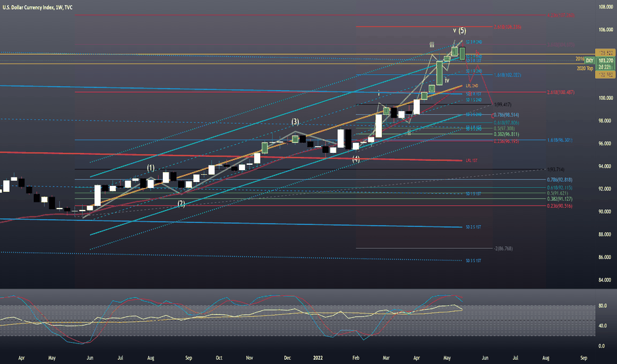Click the SD 1 S 1ST label

point(473,194)
